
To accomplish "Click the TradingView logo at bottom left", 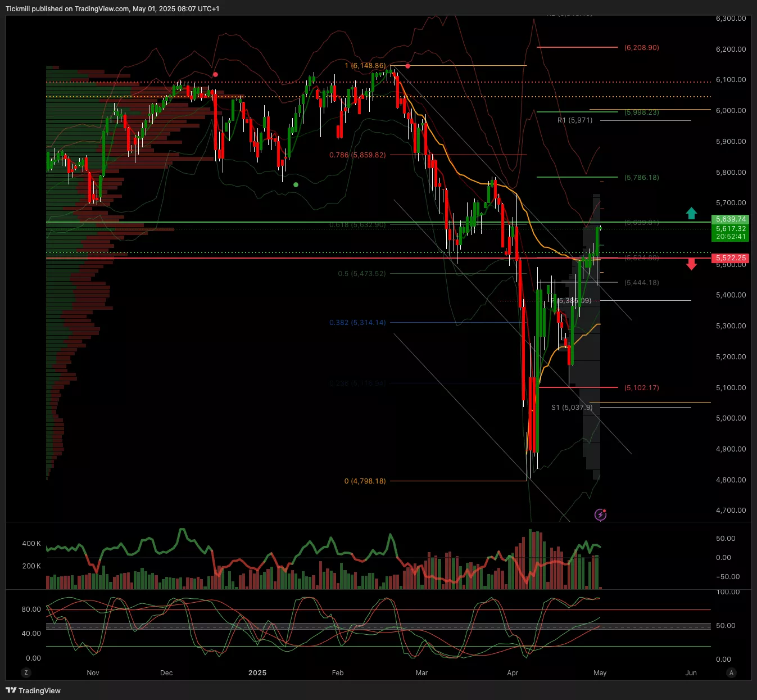I will tap(33, 690).
